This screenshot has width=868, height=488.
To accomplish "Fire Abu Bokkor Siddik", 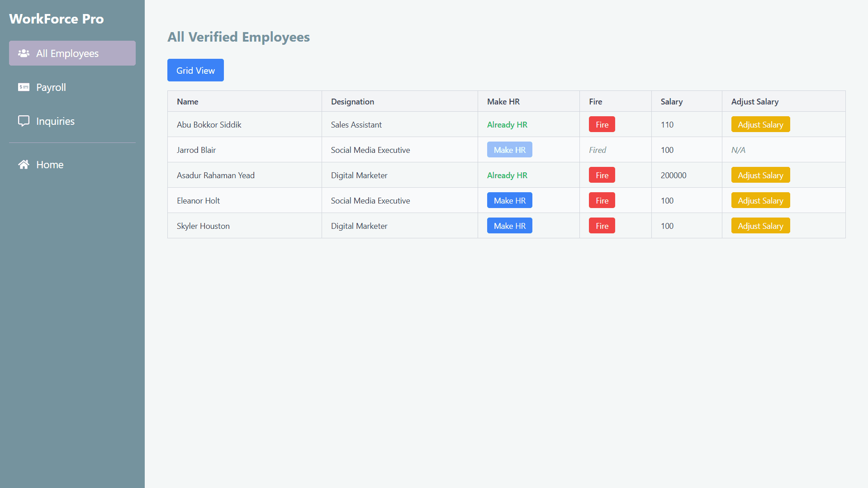I will 601,124.
